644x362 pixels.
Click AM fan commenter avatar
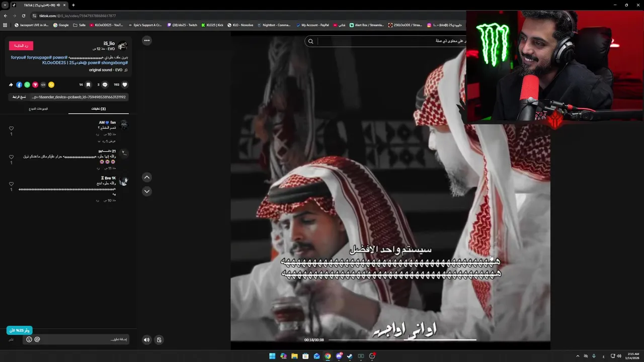click(124, 125)
